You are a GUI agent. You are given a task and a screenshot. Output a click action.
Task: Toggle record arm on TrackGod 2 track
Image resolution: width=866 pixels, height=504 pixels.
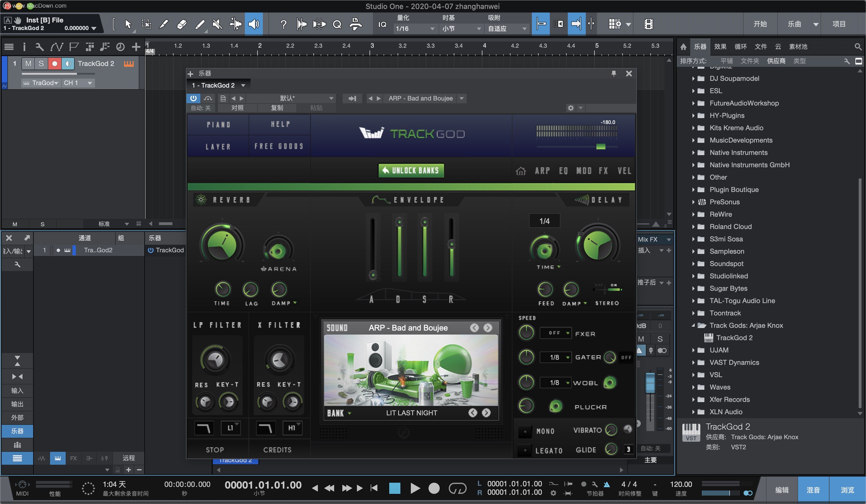point(54,63)
